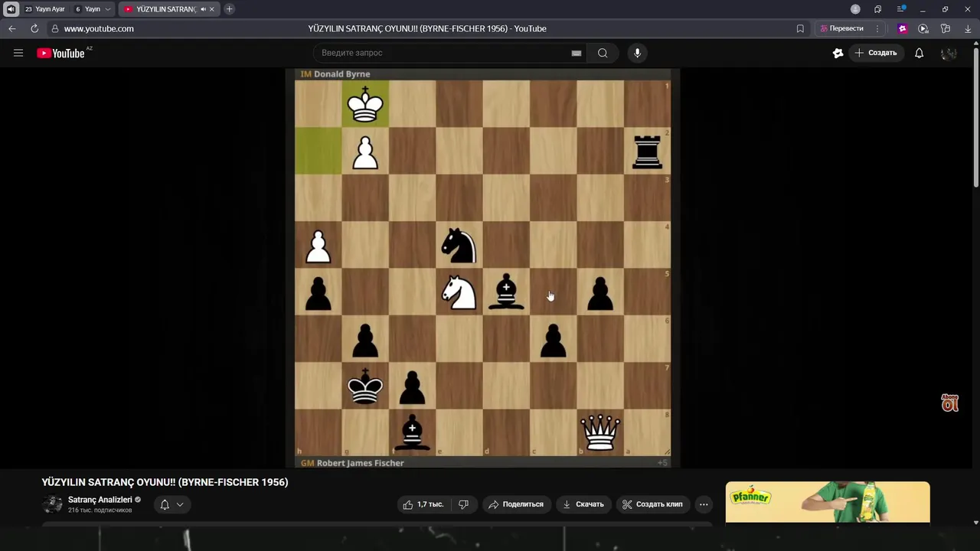Click the Создать клип button
Image resolution: width=980 pixels, height=551 pixels.
(x=652, y=504)
